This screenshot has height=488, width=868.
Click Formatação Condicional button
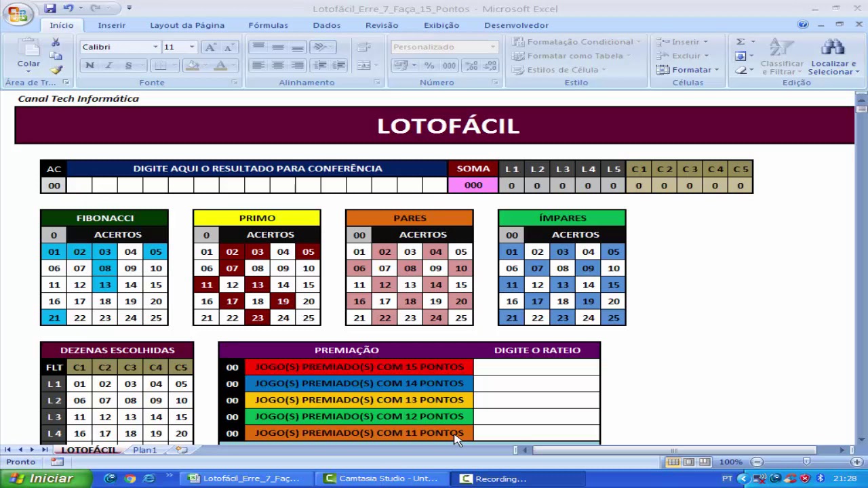coord(575,42)
